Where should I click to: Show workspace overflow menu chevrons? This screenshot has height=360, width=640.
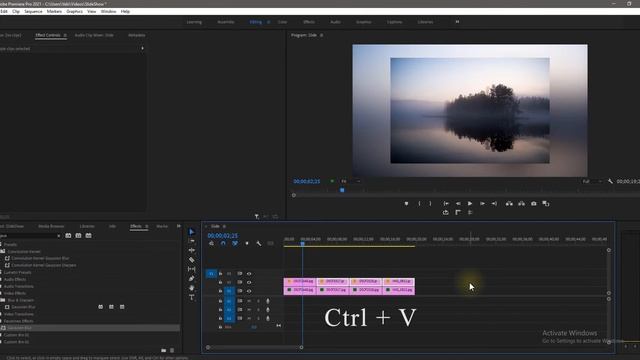[457, 22]
